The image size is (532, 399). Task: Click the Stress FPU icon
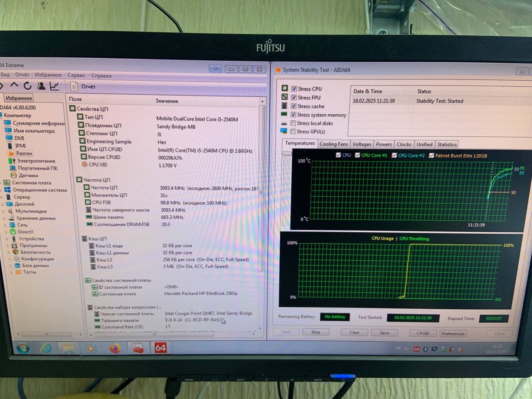tap(285, 97)
